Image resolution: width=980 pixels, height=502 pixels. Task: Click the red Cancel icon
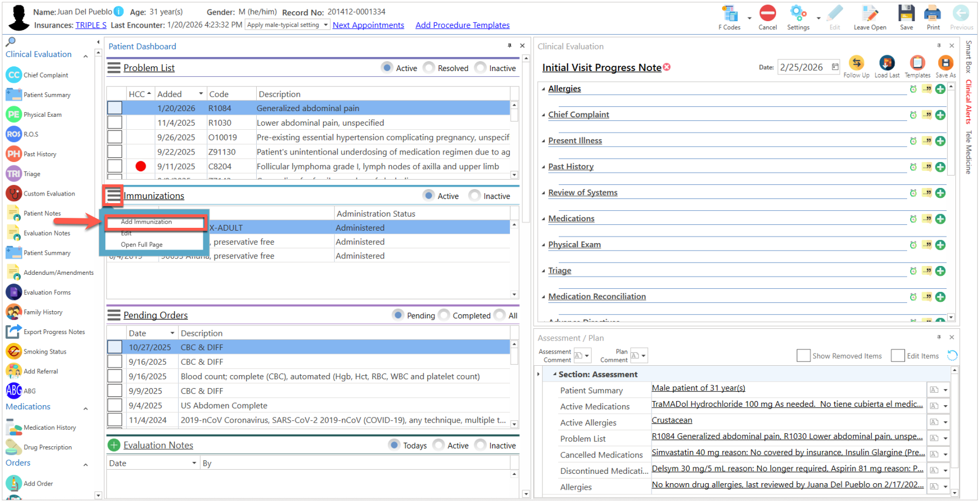(767, 13)
